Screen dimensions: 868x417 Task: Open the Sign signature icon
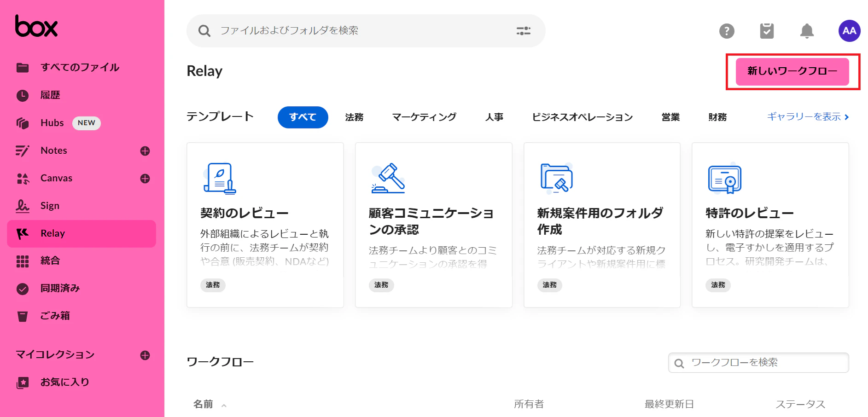[x=23, y=206]
